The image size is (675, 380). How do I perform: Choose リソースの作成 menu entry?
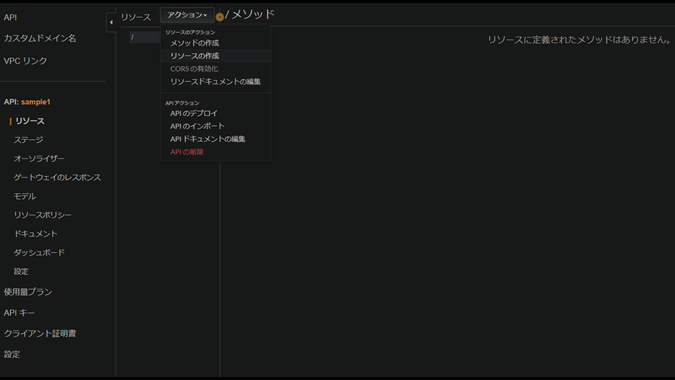coord(195,56)
